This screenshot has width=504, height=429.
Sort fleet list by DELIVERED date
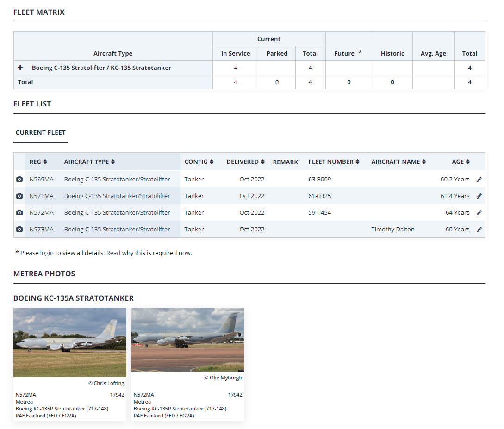click(x=246, y=162)
